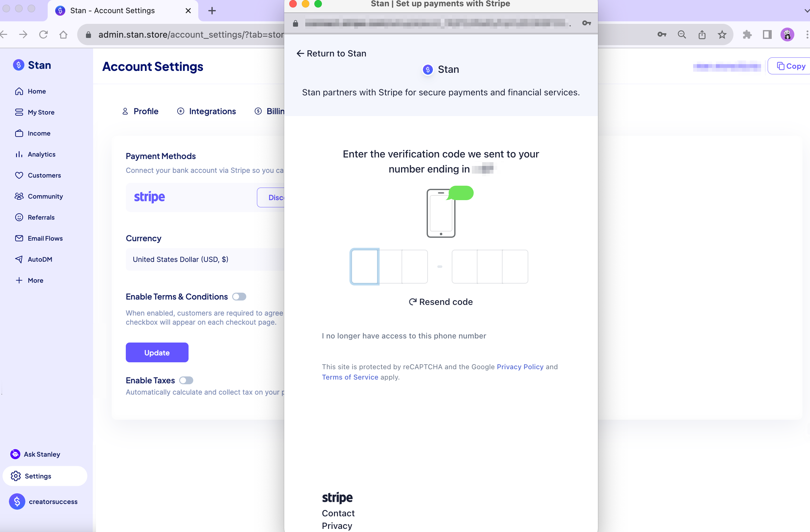Open My Store in sidebar
The width and height of the screenshot is (810, 532).
(x=35, y=112)
